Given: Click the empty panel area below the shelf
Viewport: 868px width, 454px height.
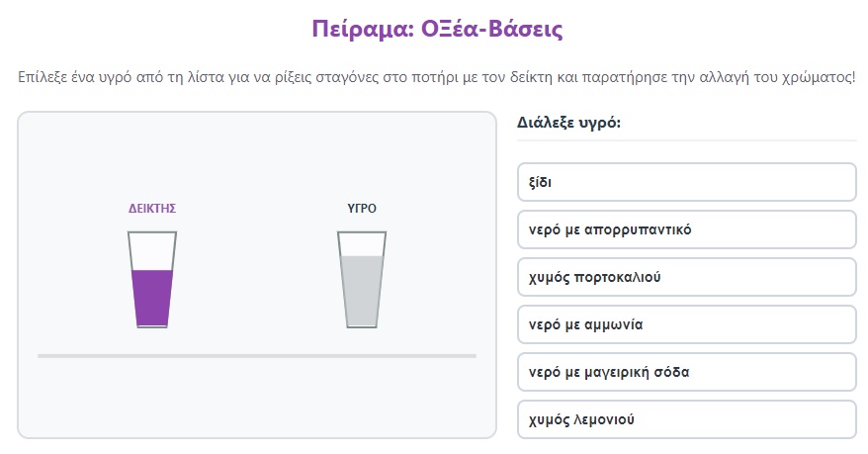Looking at the screenshot, I should 257,398.
